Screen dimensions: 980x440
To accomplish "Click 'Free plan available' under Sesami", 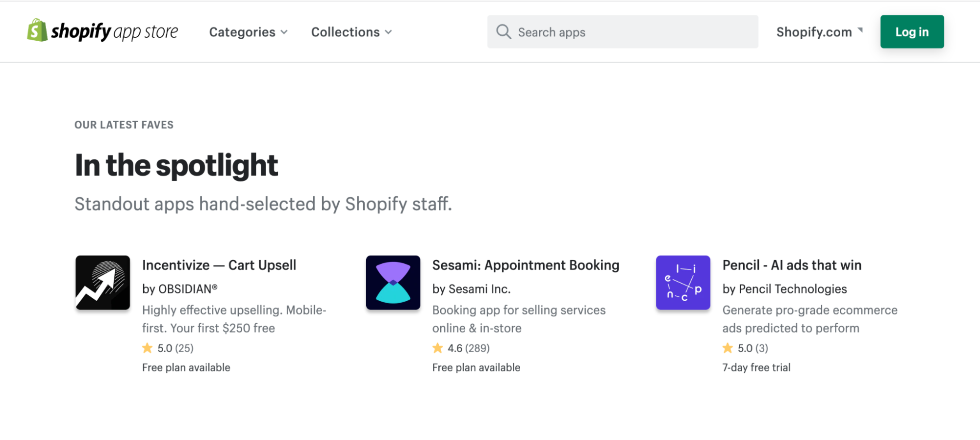I will (x=476, y=367).
